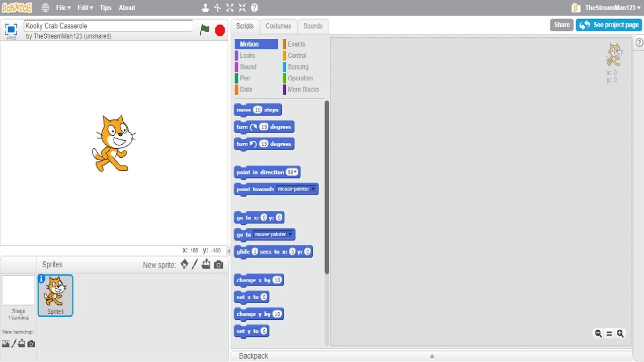Viewport: 644px width, 362px height.
Task: Open the Tips menu item
Action: (106, 8)
